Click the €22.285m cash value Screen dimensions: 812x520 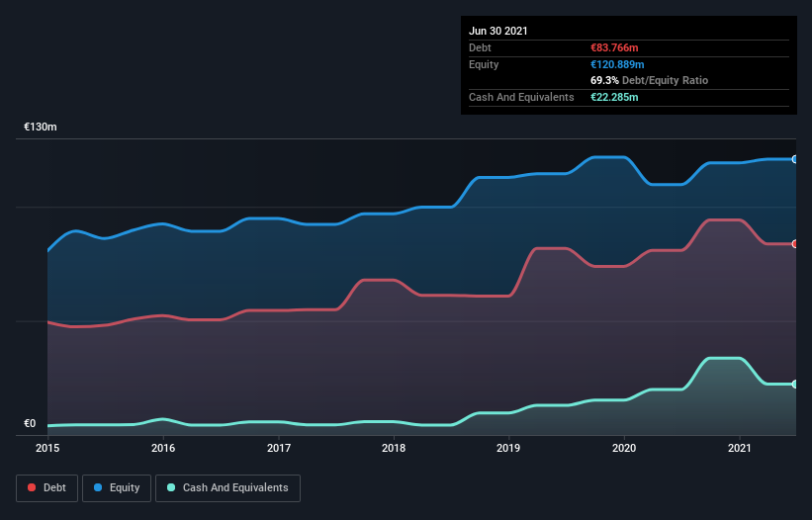coord(614,97)
